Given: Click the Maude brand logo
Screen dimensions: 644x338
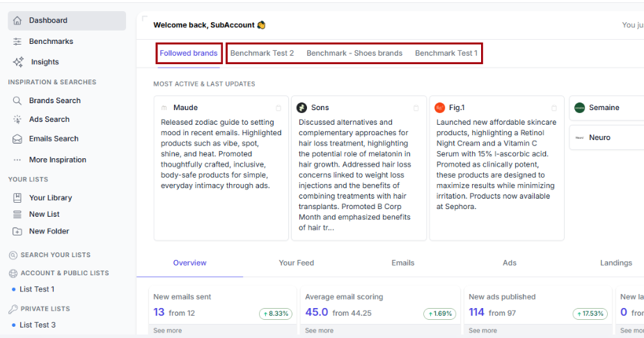Looking at the screenshot, I should 164,108.
